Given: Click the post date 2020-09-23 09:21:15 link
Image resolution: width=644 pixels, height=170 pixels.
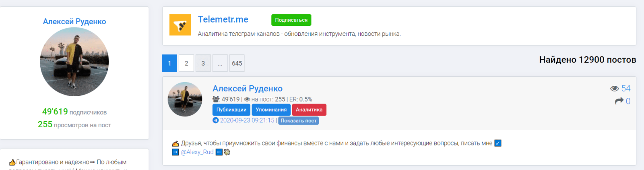Looking at the screenshot, I should [x=247, y=120].
